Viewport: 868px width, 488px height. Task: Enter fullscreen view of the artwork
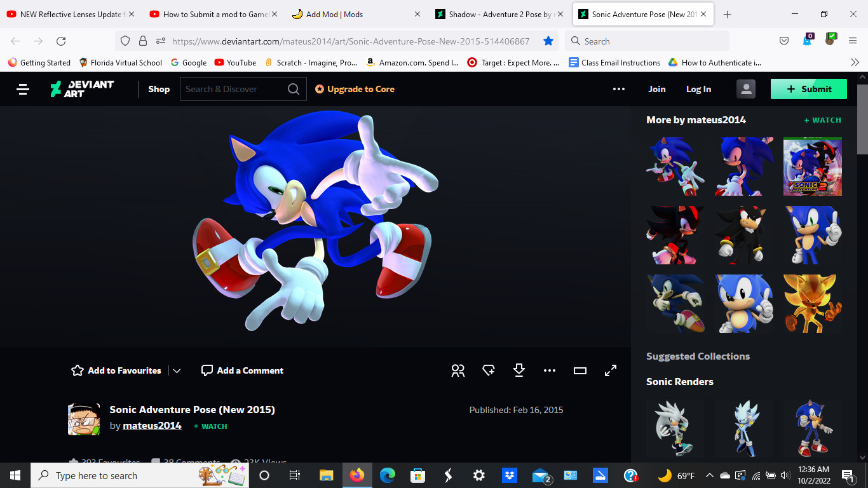[x=610, y=370]
